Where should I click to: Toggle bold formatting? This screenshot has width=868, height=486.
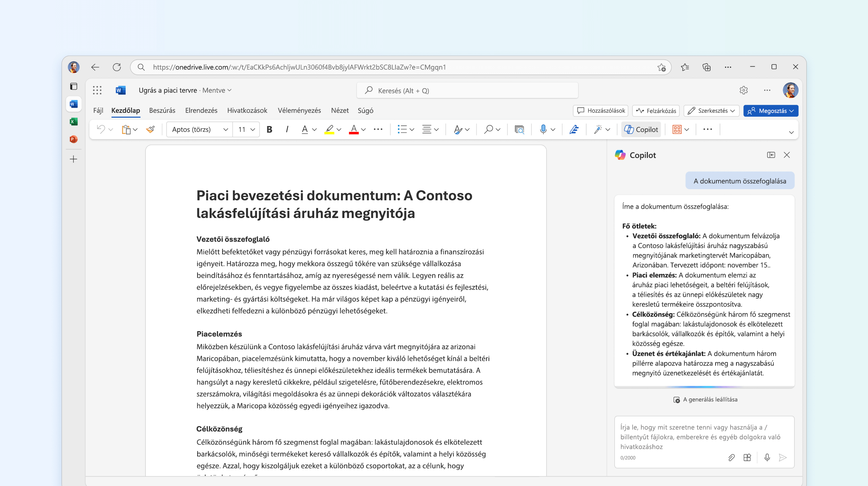[269, 129]
